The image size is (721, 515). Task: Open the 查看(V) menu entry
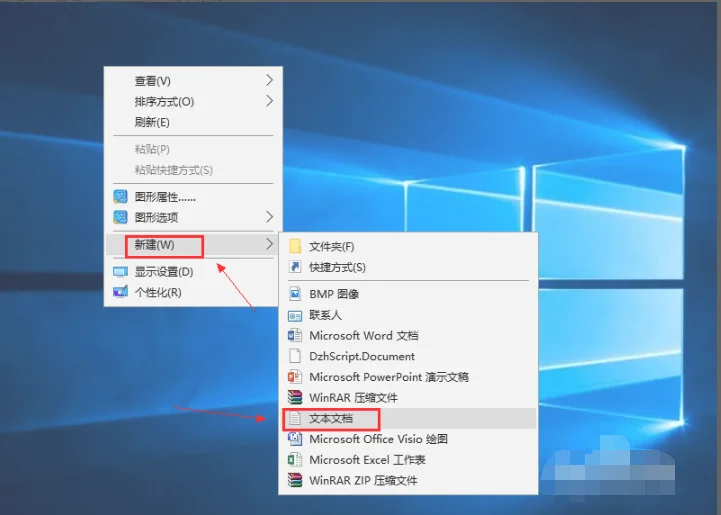193,81
